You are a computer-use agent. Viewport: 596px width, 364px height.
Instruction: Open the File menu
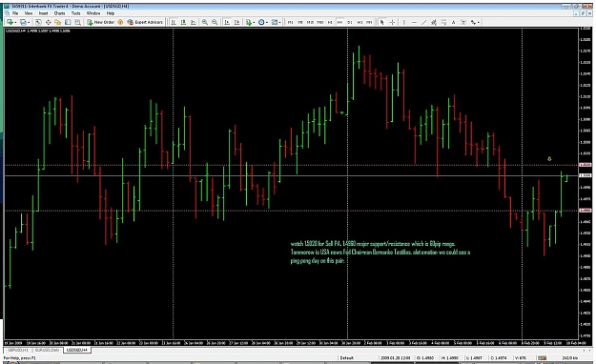tap(15, 13)
